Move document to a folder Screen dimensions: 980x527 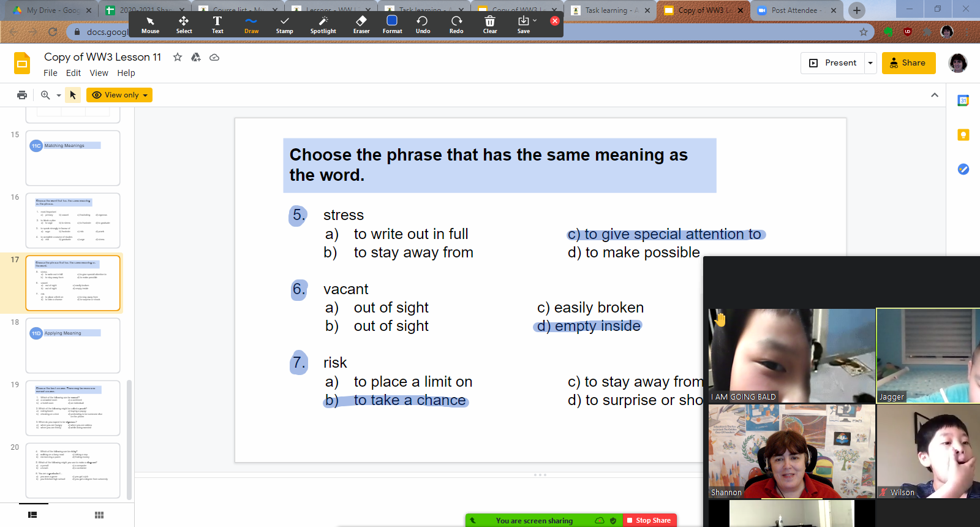[196, 57]
